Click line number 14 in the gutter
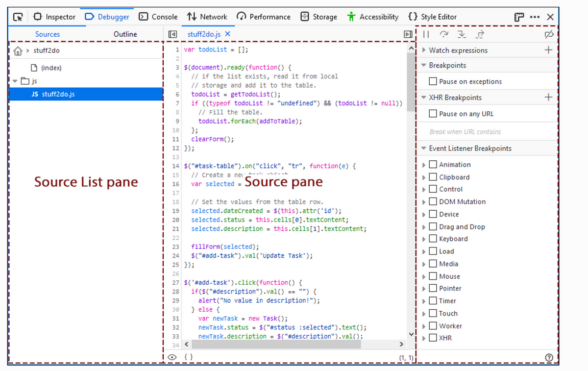The height and width of the screenshot is (371, 588). point(175,166)
